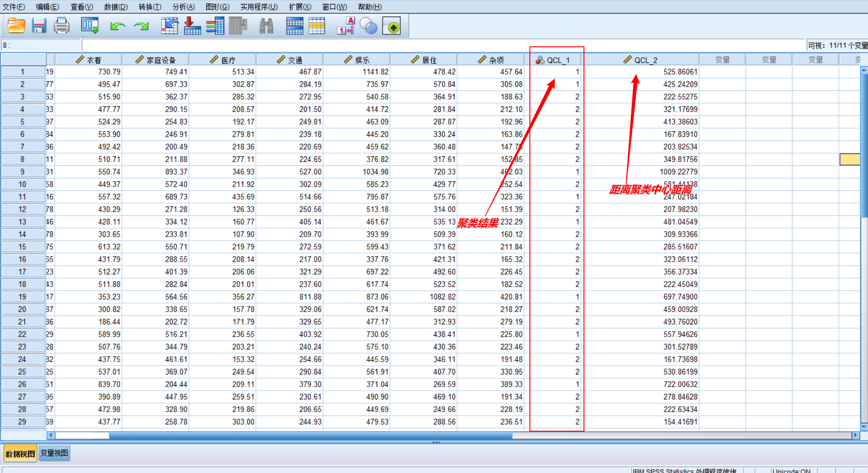Open the 查看(V) menu
Screen dimensions: 868x473
82,7
